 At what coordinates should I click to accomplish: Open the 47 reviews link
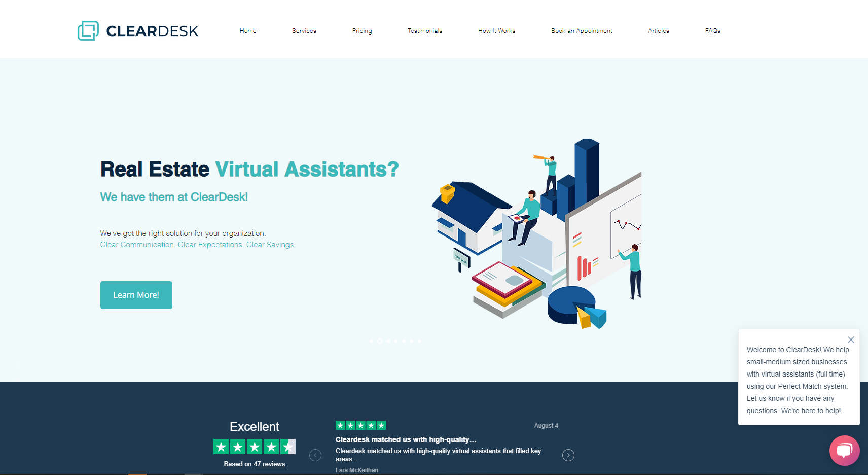tap(269, 464)
